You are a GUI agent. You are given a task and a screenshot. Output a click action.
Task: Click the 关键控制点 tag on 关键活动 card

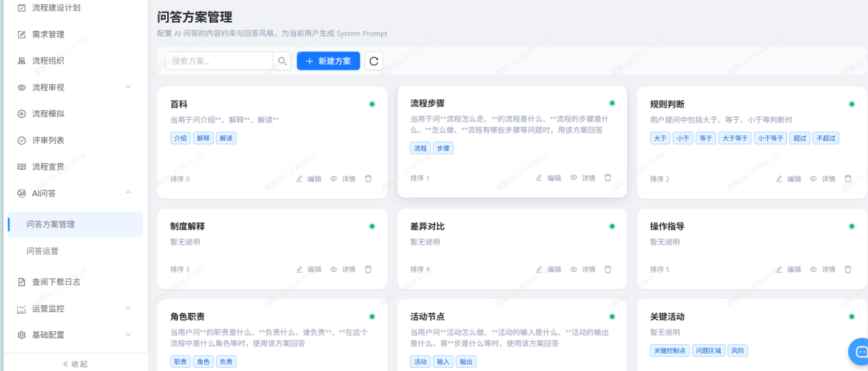[669, 350]
